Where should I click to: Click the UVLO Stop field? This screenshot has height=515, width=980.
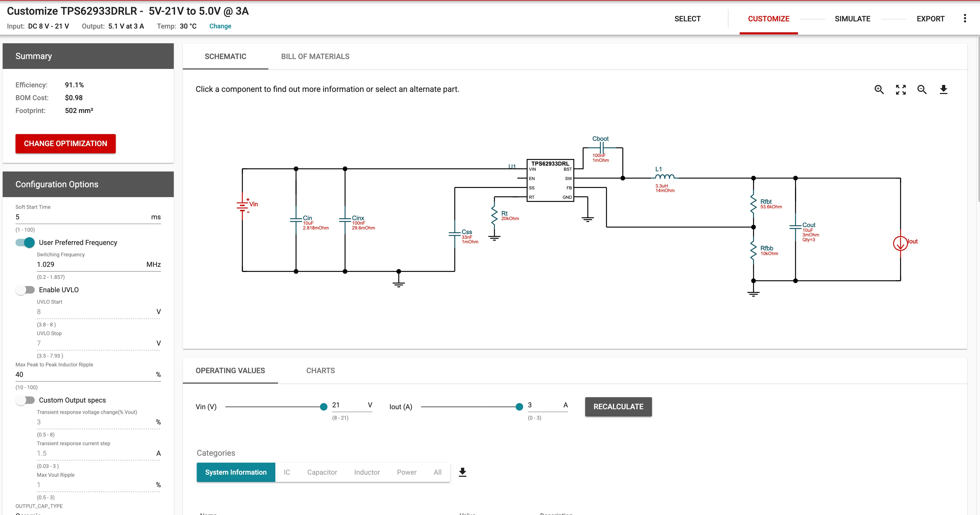click(x=99, y=343)
